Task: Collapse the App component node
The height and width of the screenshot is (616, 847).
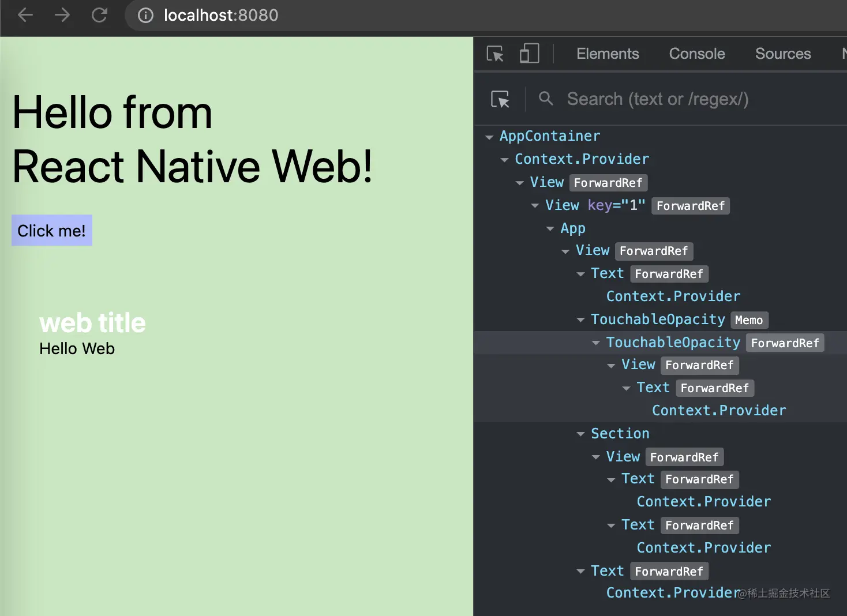Action: [x=550, y=229]
